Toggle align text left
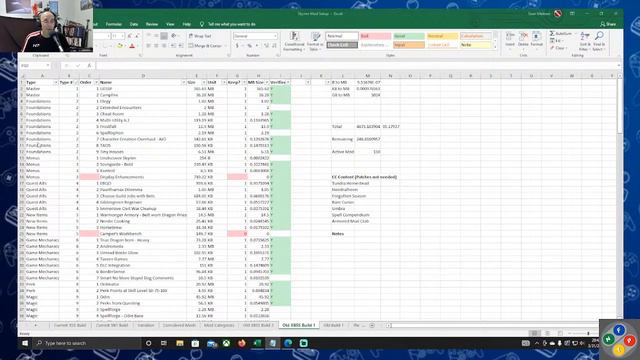 tap(149, 46)
